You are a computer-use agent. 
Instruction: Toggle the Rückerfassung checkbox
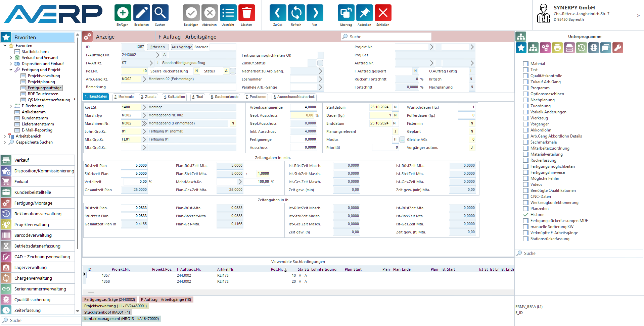[x=526, y=160]
